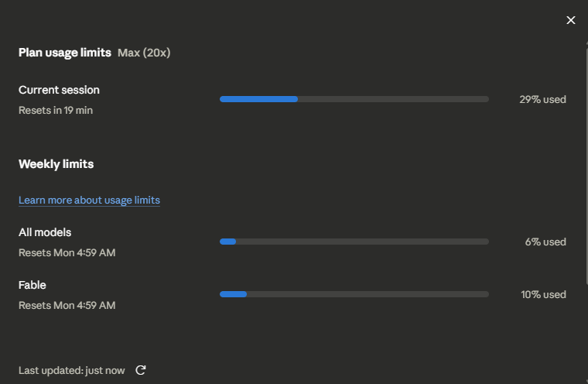
Task: Click the Weekly limits heading
Action: [56, 164]
